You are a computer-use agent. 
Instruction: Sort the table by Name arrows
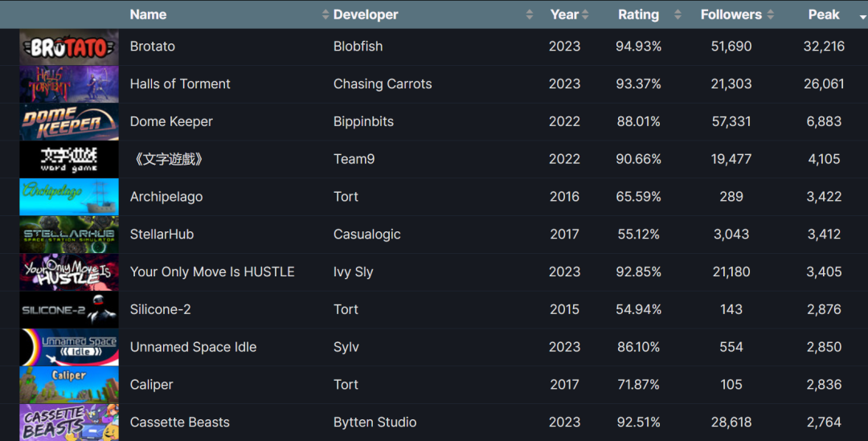tap(325, 15)
